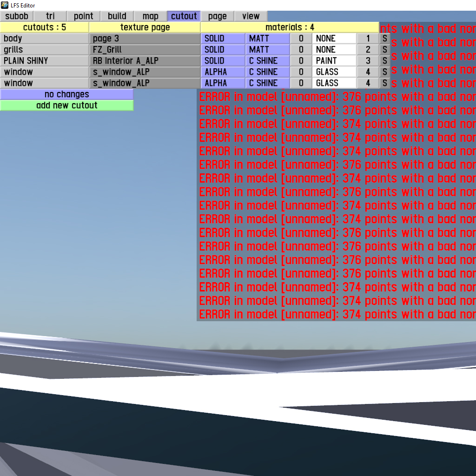Change the NONE type in body row

334,39
